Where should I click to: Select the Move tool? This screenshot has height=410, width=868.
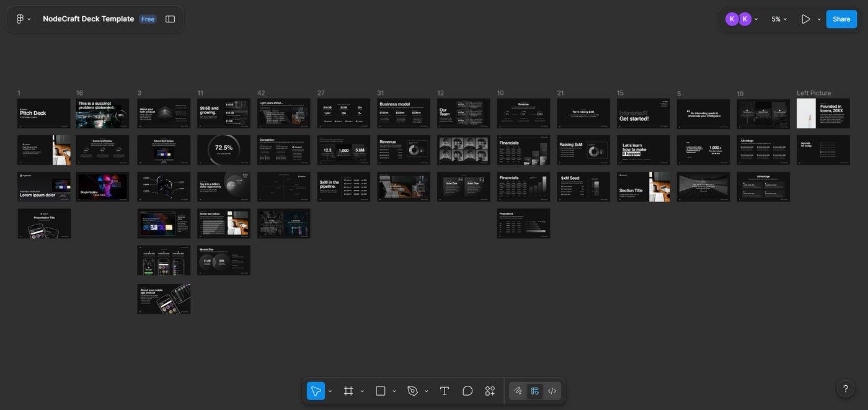coord(316,391)
